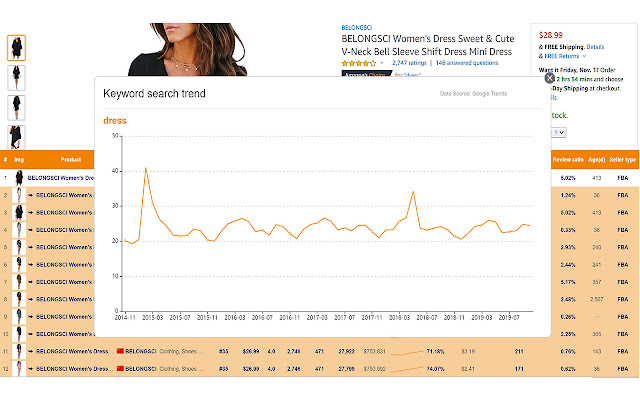Sort by the Seller type column header

coord(622,160)
